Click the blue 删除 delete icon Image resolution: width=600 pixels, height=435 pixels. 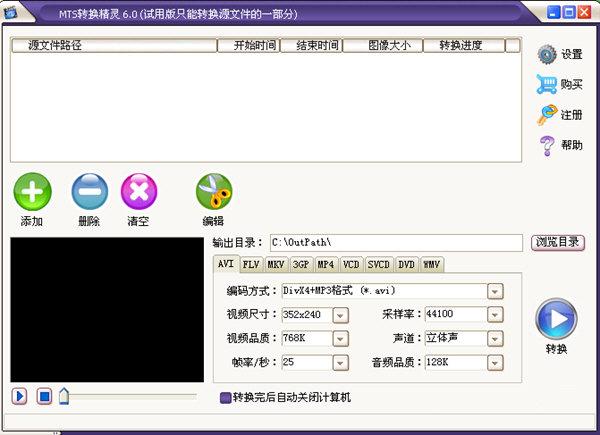click(x=90, y=191)
